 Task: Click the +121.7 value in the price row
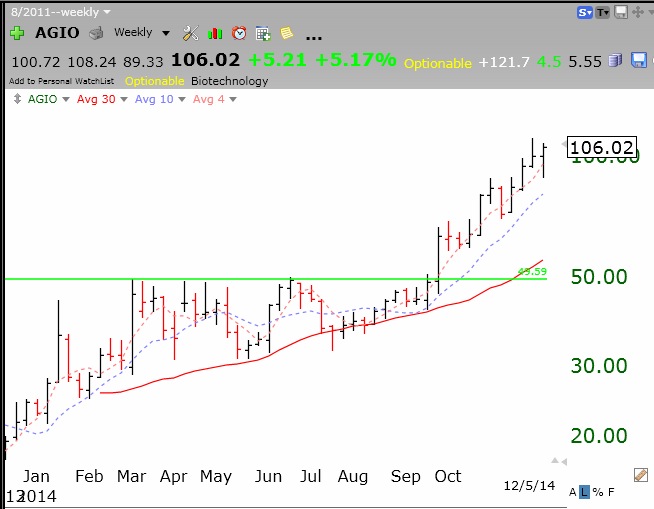click(504, 62)
